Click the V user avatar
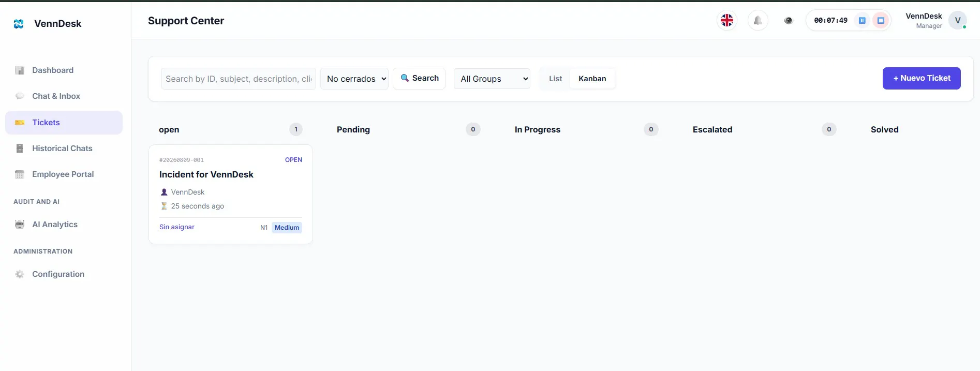Viewport: 980px width, 371px height. [958, 20]
